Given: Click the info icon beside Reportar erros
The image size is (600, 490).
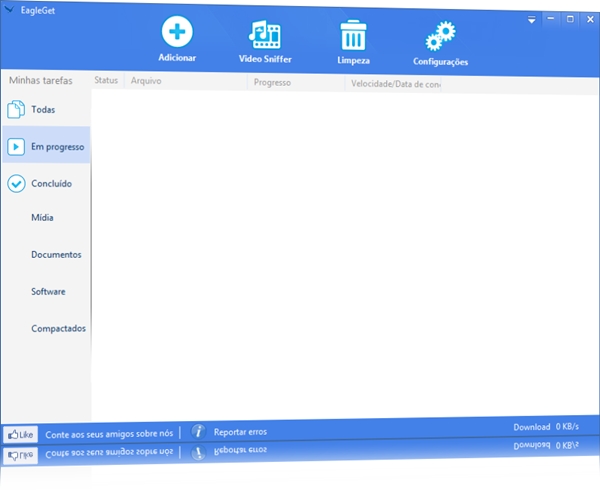Looking at the screenshot, I should 198,432.
